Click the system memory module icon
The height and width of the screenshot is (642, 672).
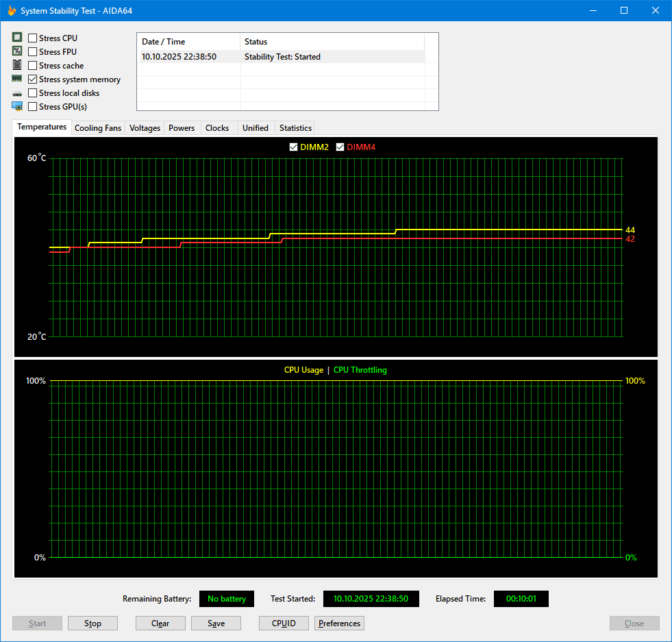(16, 79)
